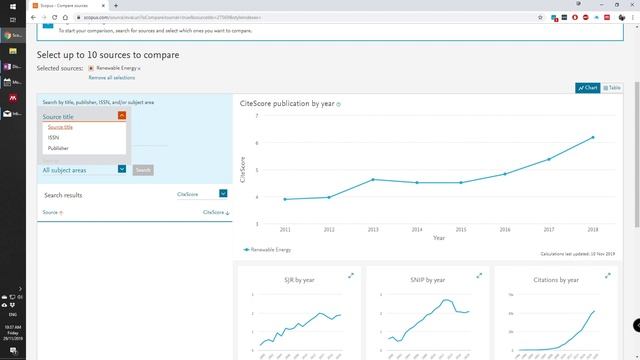Show hidden system tray icons chevron
Screen dimensions: 640x360
[20, 289]
